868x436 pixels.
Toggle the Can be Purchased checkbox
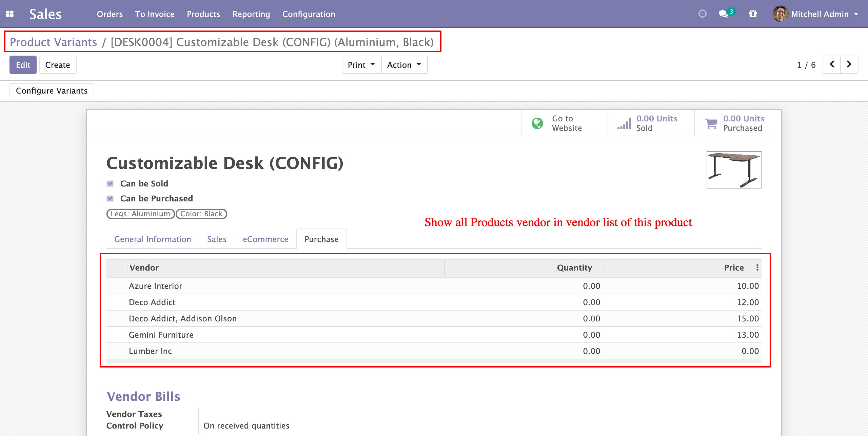coord(110,199)
